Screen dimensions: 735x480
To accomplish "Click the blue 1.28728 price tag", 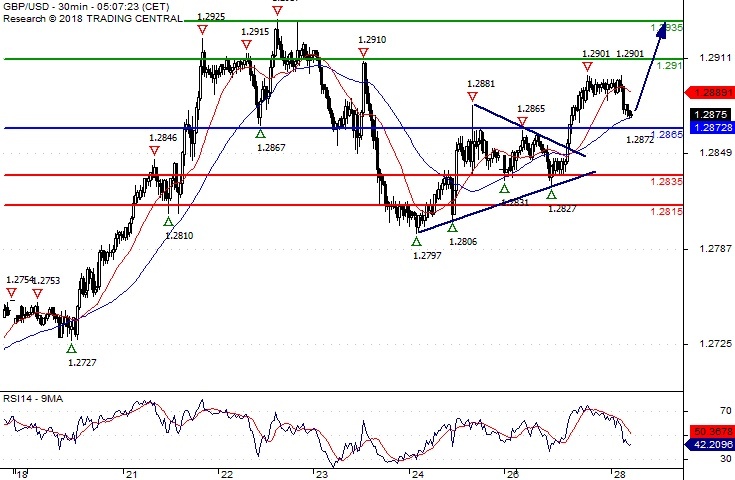I will tap(712, 127).
